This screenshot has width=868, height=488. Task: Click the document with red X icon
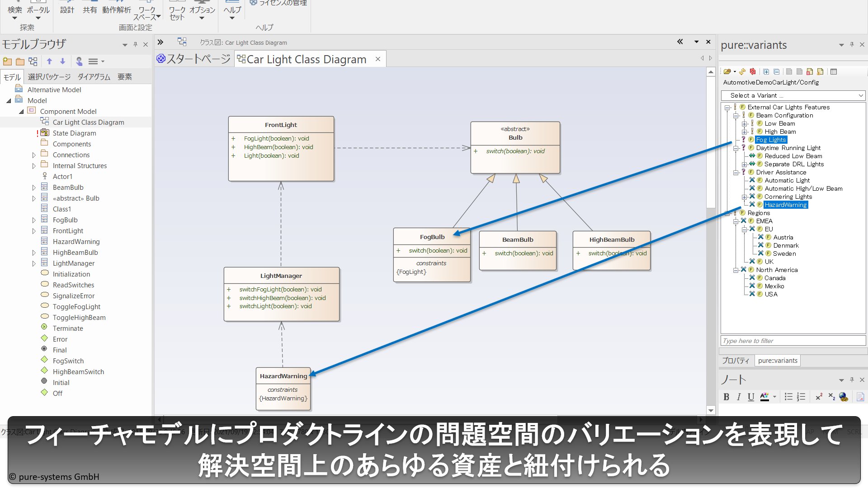click(x=810, y=72)
